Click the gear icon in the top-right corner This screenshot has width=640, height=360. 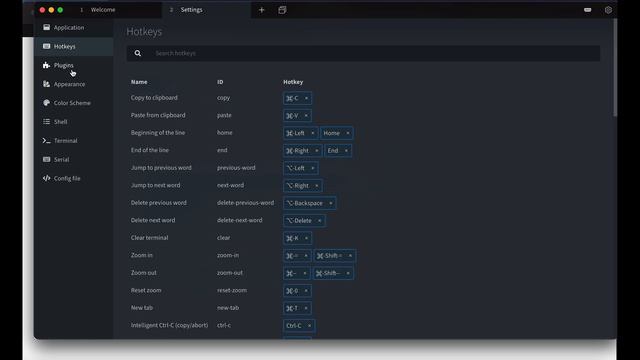608,10
